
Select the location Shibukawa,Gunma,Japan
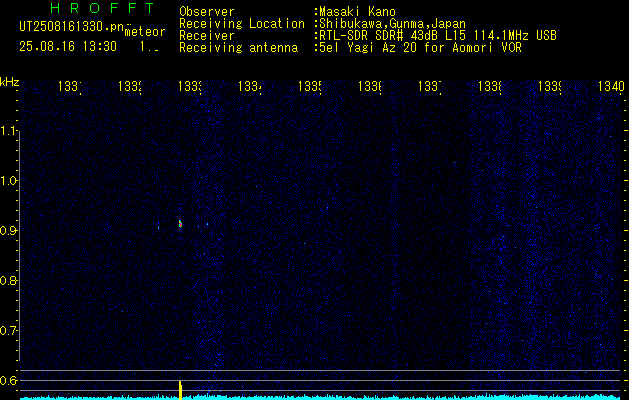[x=392, y=24]
